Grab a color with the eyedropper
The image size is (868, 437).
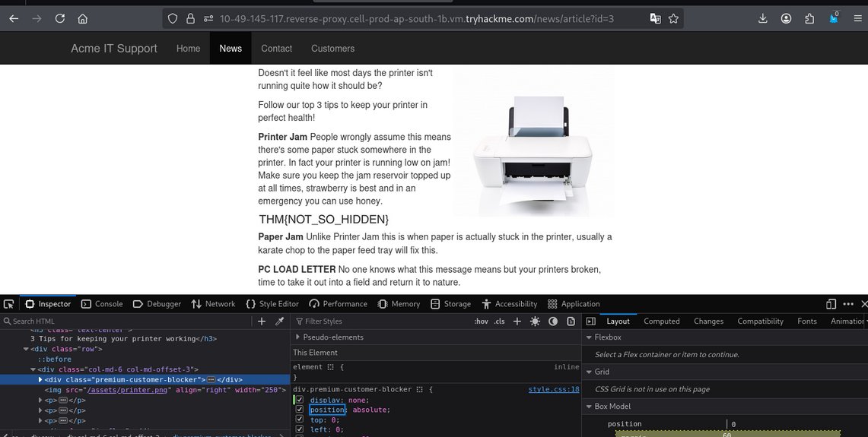click(279, 321)
